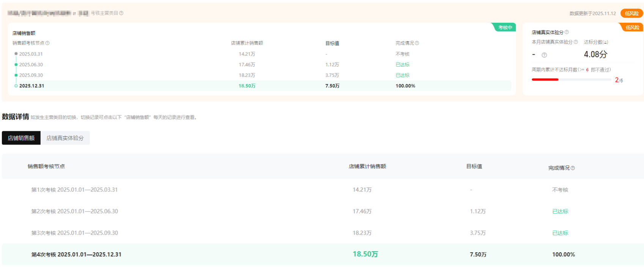Click help icon beside 本月店铺真实体验分

pos(576,42)
